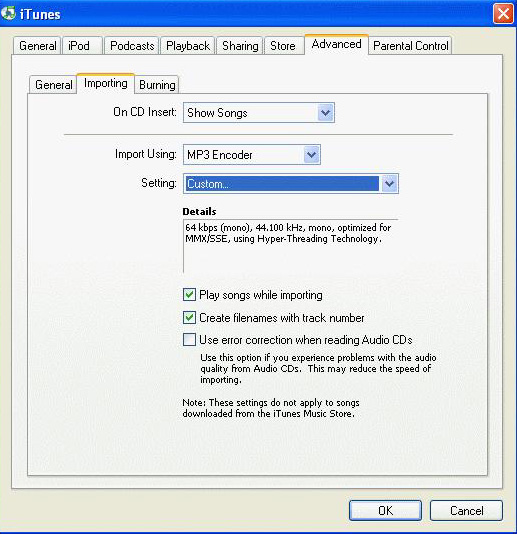This screenshot has height=534, width=517.
Task: Open the Parental Control tab
Action: click(x=410, y=46)
